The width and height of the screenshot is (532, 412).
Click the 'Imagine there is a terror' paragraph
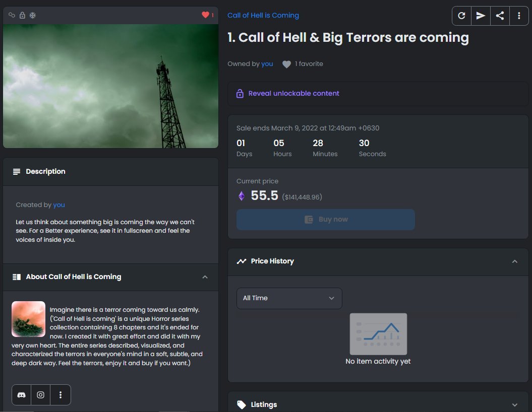pyautogui.click(x=107, y=336)
